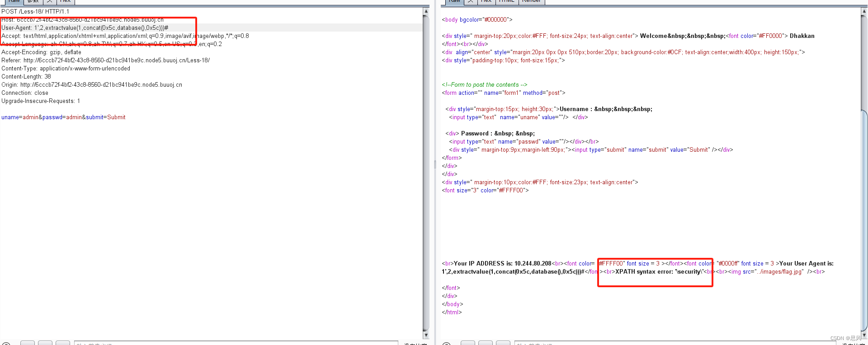
Task: Click the '</body>' closing tag
Action: [452, 304]
